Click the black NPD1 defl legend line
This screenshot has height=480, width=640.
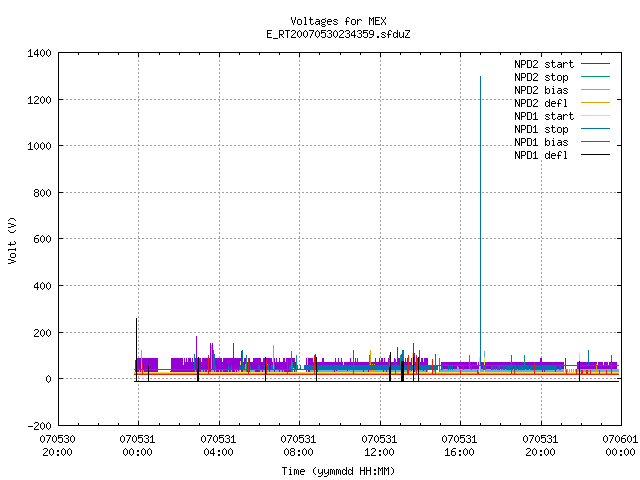(596, 155)
